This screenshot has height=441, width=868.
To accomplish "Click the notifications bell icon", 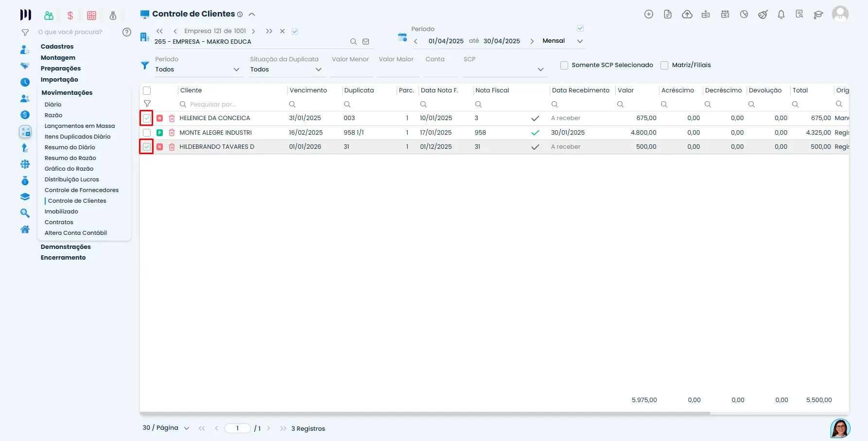I will 781,15.
